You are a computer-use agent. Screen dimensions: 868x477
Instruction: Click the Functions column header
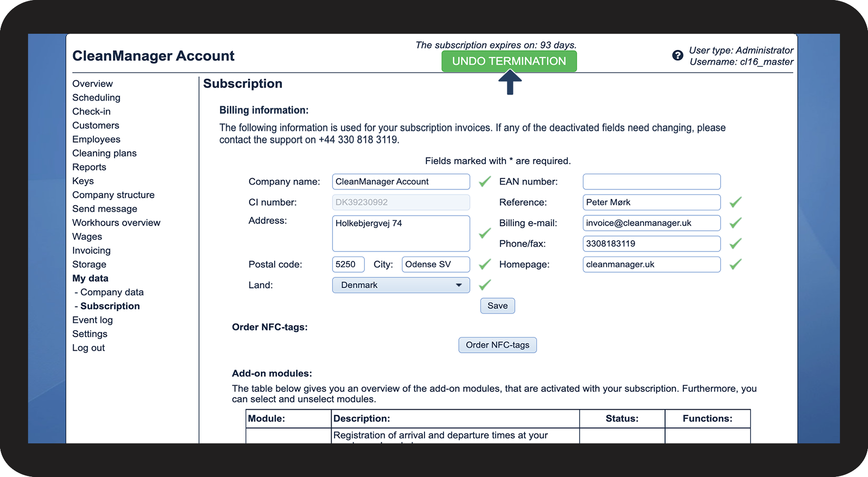(x=707, y=419)
